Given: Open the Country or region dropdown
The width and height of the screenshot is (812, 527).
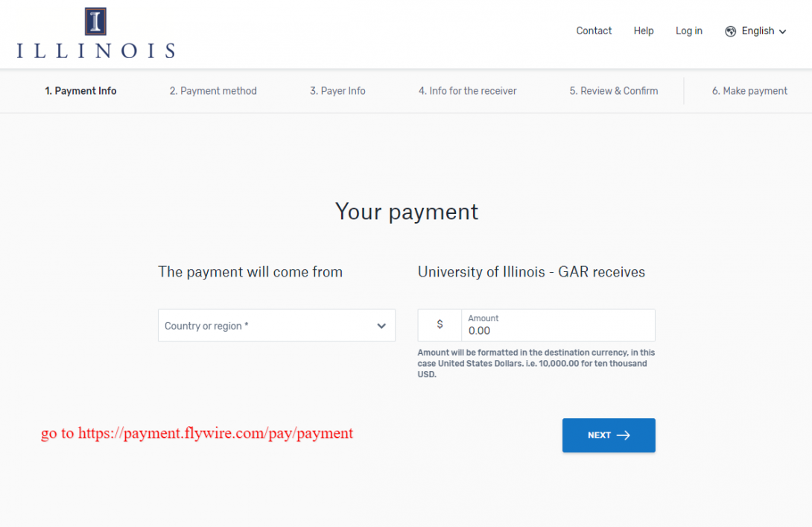Looking at the screenshot, I should (x=276, y=326).
